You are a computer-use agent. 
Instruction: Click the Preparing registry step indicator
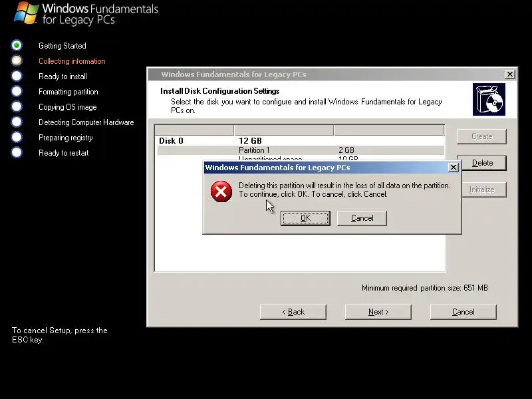pos(17,137)
